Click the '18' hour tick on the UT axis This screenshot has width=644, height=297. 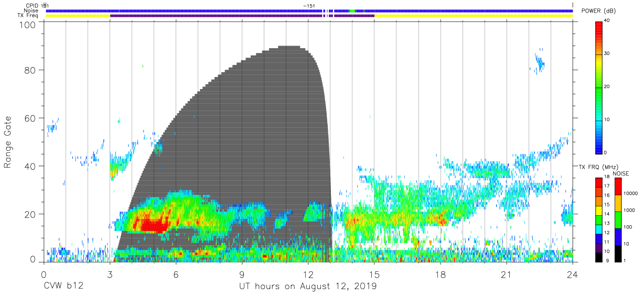coord(441,274)
